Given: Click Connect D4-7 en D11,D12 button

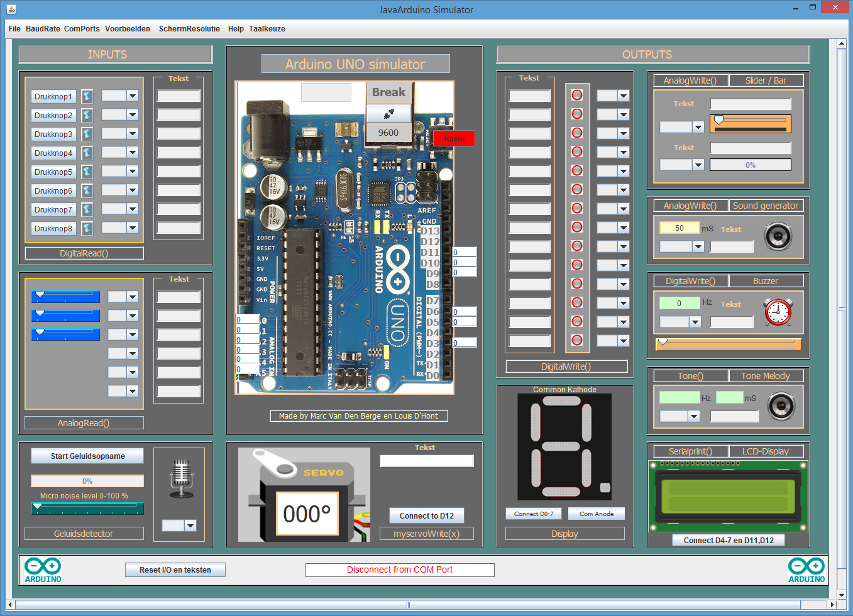Looking at the screenshot, I should (729, 541).
